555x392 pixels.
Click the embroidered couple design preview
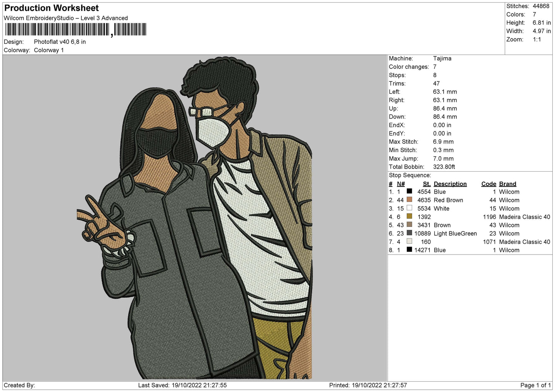coord(195,218)
